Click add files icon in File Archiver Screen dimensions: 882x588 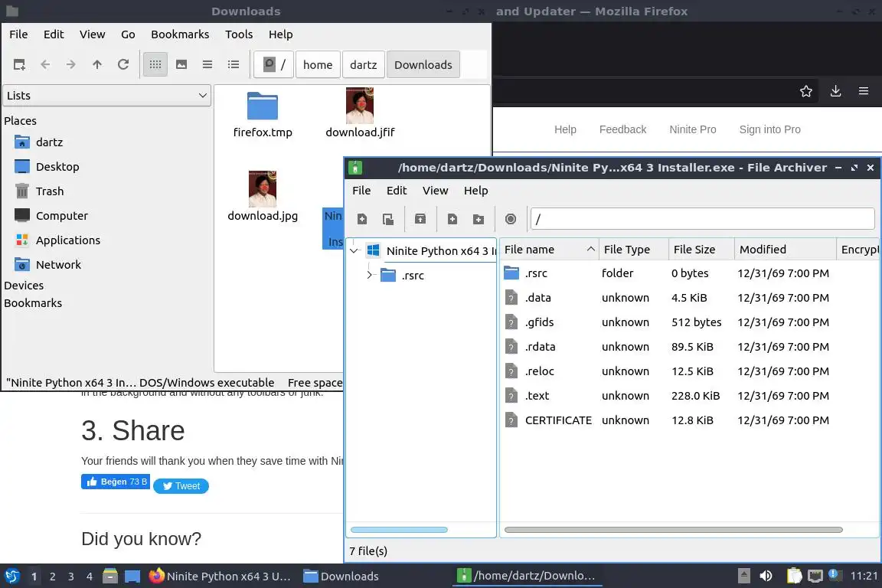point(452,219)
